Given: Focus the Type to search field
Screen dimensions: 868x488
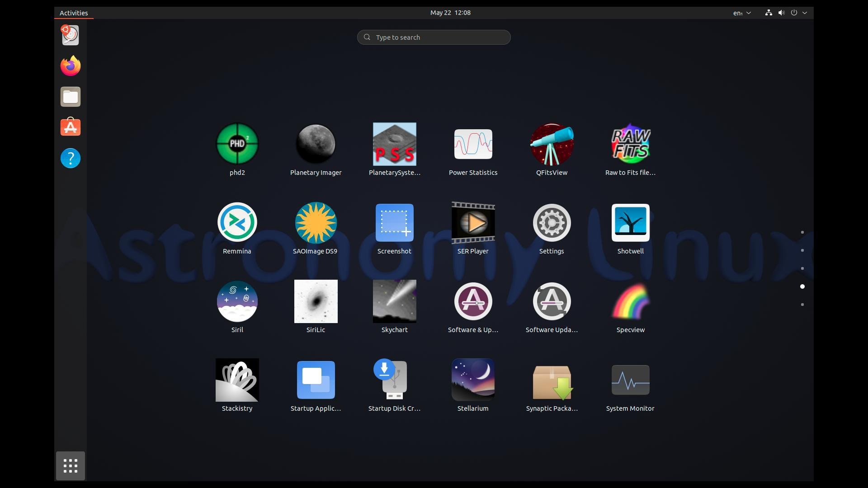Looking at the screenshot, I should tap(434, 38).
